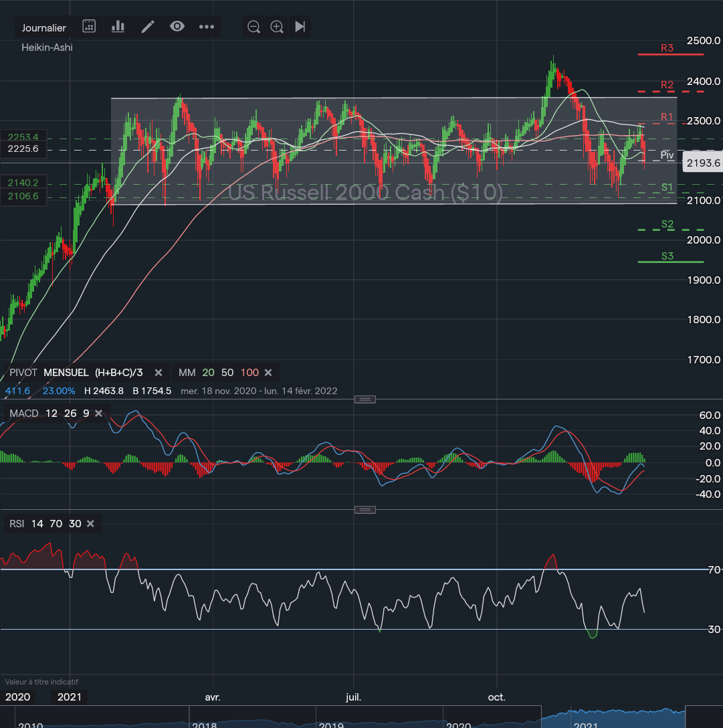723x728 pixels.
Task: Select the S2 support pivot label
Action: coord(667,223)
